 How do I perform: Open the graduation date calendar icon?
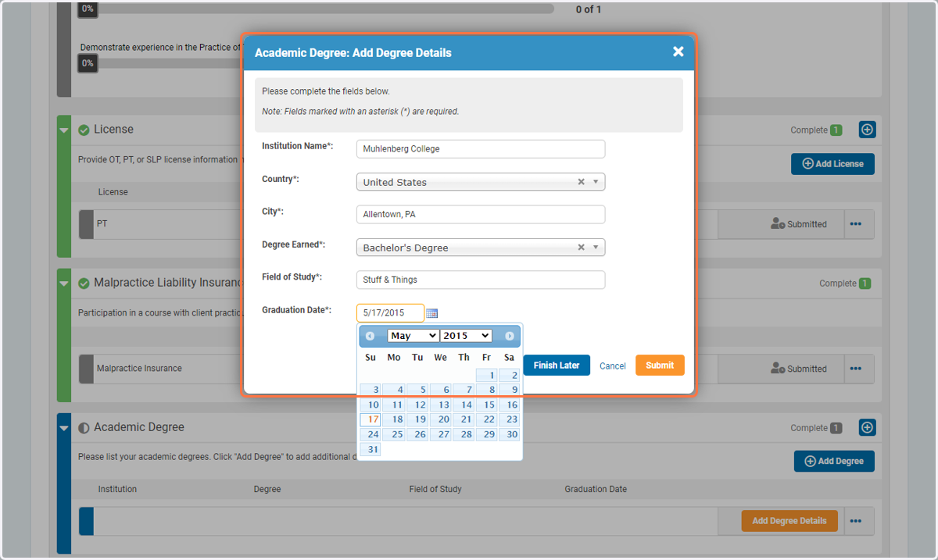point(432,313)
